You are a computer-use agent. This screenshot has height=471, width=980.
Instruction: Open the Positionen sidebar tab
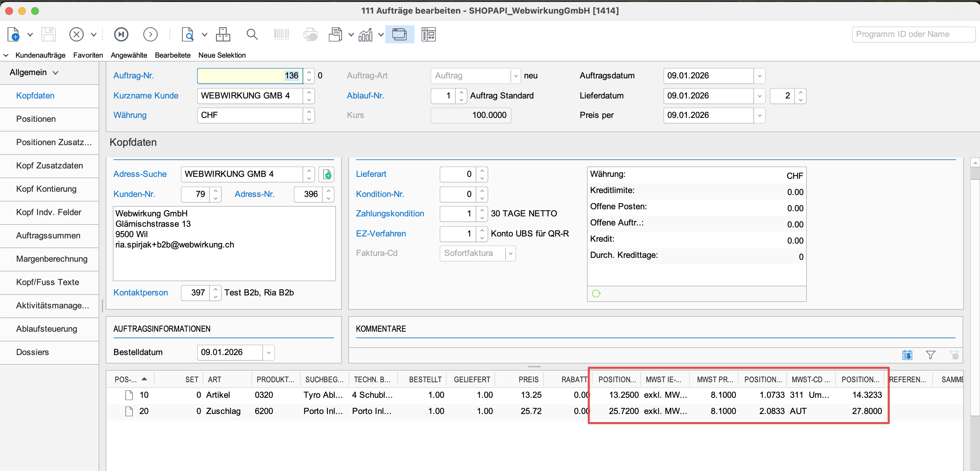tap(36, 119)
